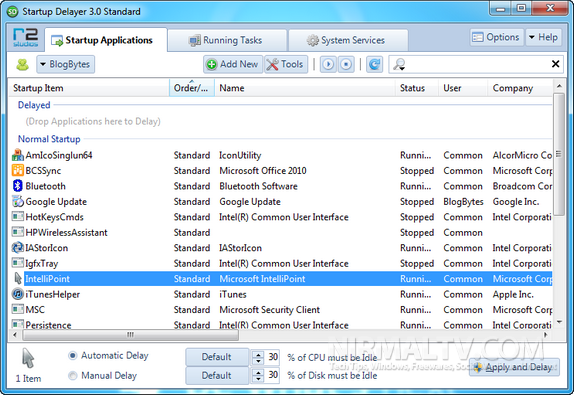Click the r2 studios logo icon
574x395 pixels.
pos(26,37)
